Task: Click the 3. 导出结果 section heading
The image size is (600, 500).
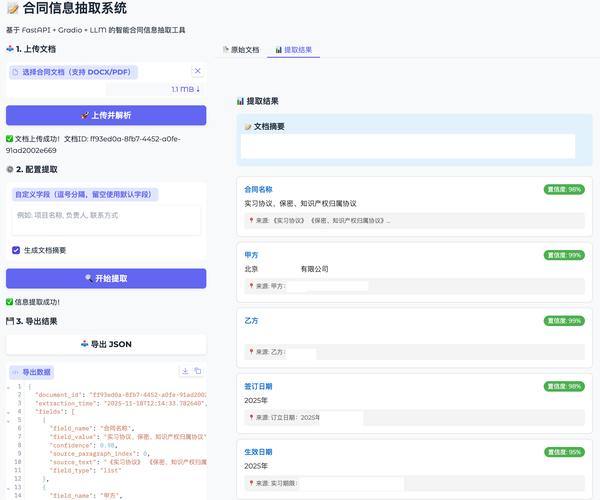Action: [x=32, y=321]
